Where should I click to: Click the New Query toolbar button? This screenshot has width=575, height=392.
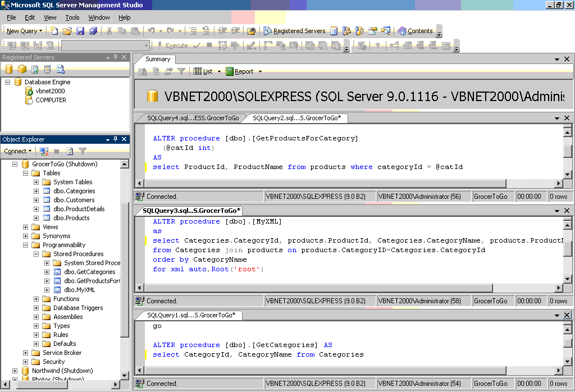click(24, 31)
